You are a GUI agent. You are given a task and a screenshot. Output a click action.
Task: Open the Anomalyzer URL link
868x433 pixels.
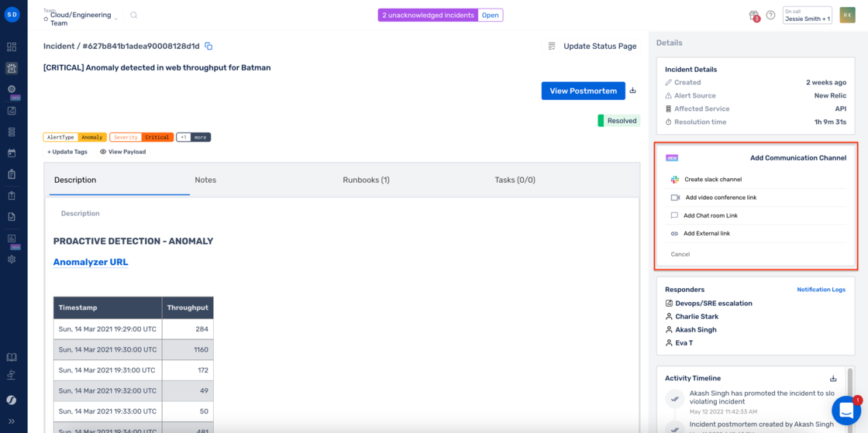91,262
